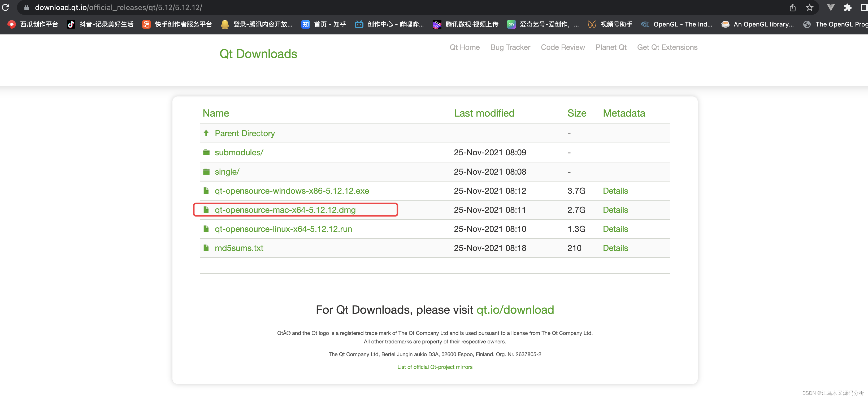View Details for the linux run file

click(x=615, y=229)
